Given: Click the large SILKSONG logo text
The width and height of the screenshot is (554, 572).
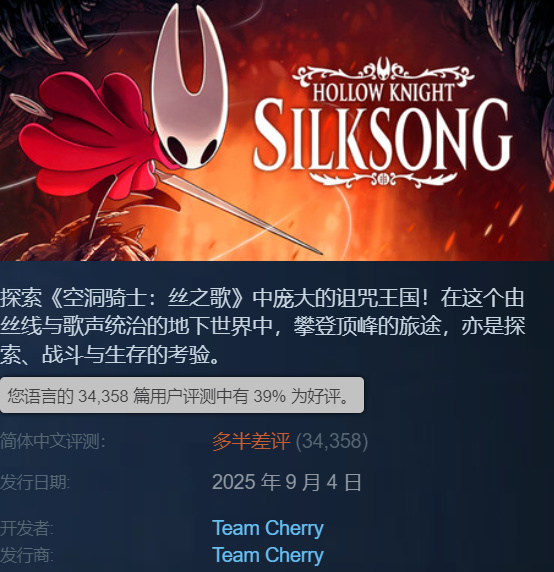Looking at the screenshot, I should click(x=382, y=135).
